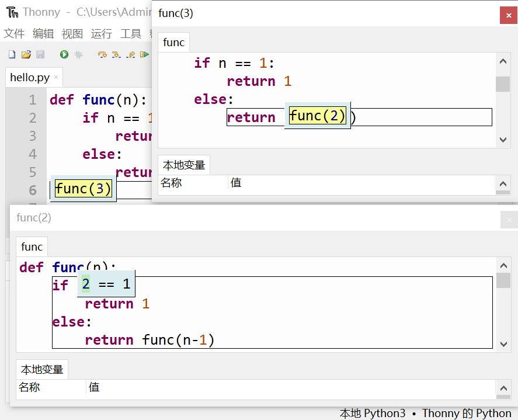Open the 编辑 menu
Screen dimensions: 518x420
point(43,34)
